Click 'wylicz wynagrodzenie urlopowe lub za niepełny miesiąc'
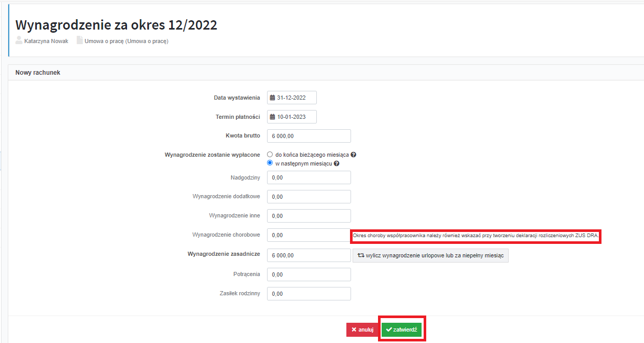Image resolution: width=644 pixels, height=343 pixels. (430, 255)
